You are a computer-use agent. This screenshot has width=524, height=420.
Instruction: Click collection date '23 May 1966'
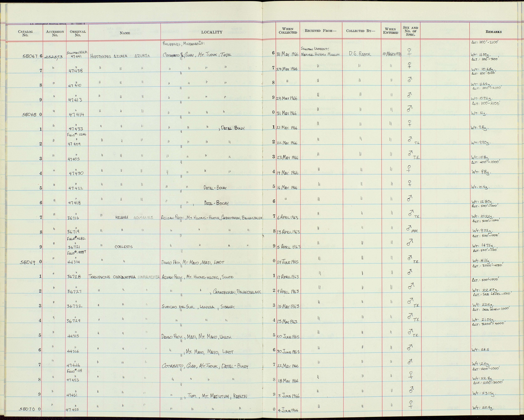(x=288, y=157)
